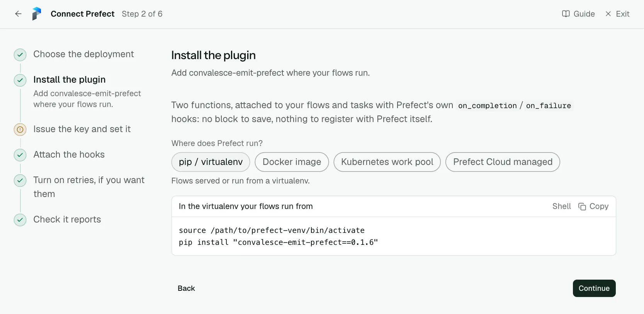Jump to Issue the key and set it

coord(82,129)
